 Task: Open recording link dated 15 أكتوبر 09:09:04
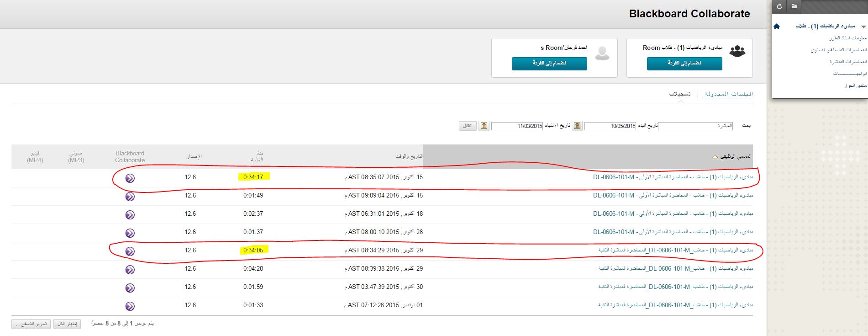pos(673,195)
